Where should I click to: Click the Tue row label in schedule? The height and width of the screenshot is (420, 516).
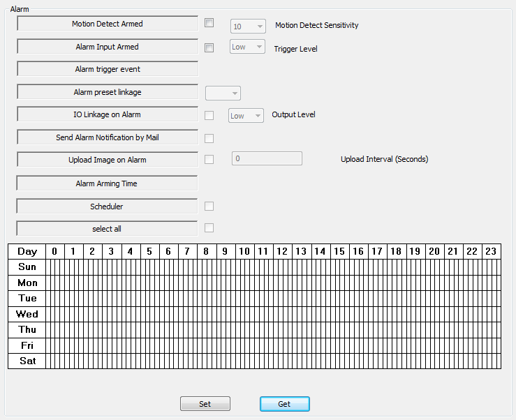tap(27, 299)
